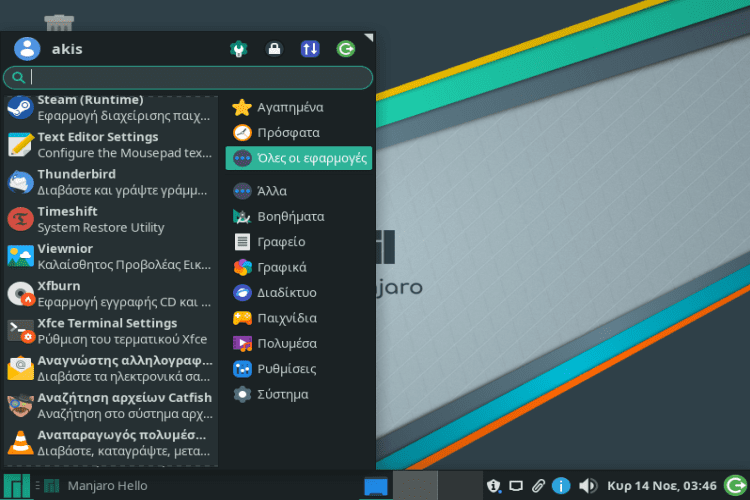Select the Πολυμέσα multimedia category
This screenshot has width=750, height=500.
(x=299, y=343)
